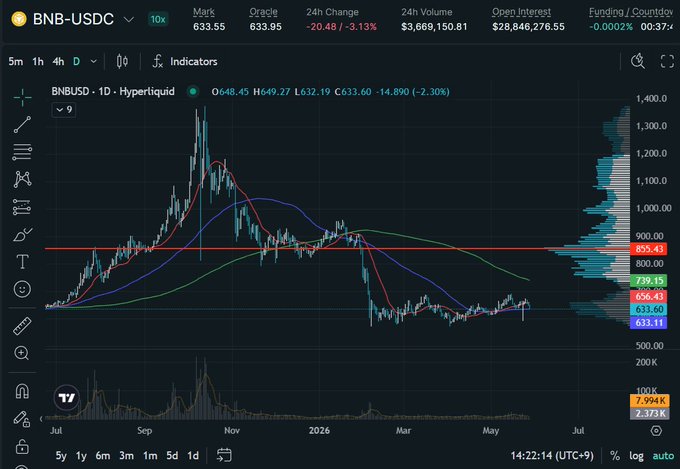Select the trend line drawing tool
Viewport: 680px width, 469px height.
22,125
